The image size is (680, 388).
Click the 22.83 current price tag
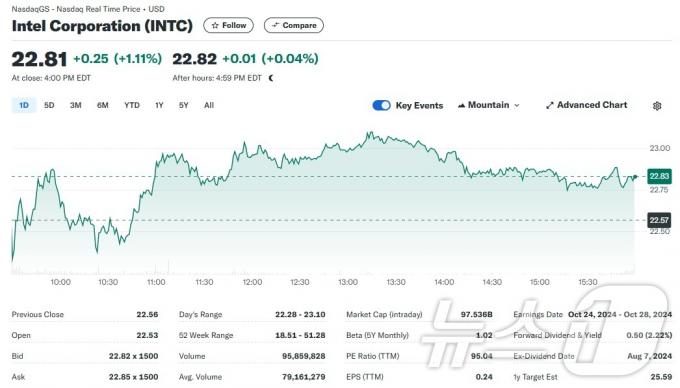click(659, 176)
